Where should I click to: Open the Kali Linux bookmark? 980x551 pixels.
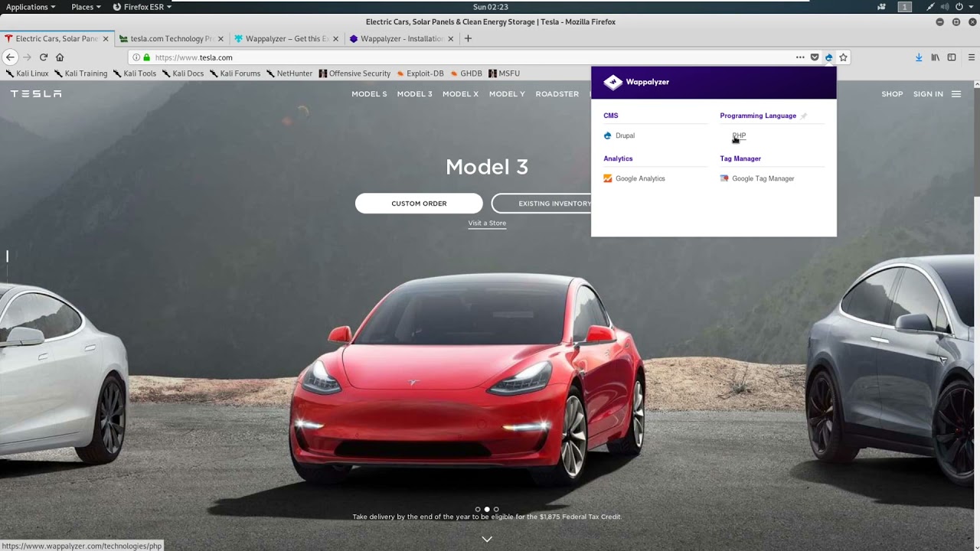(28, 73)
